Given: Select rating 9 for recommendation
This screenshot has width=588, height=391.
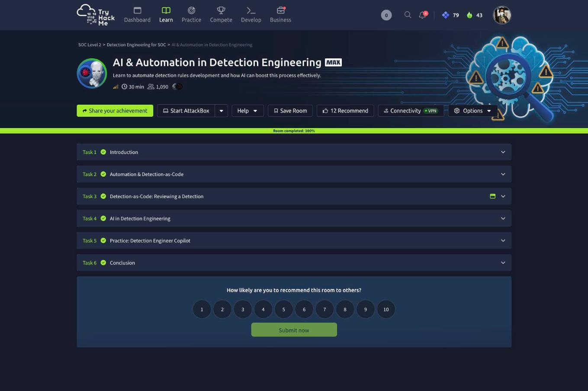Looking at the screenshot, I should (366, 309).
